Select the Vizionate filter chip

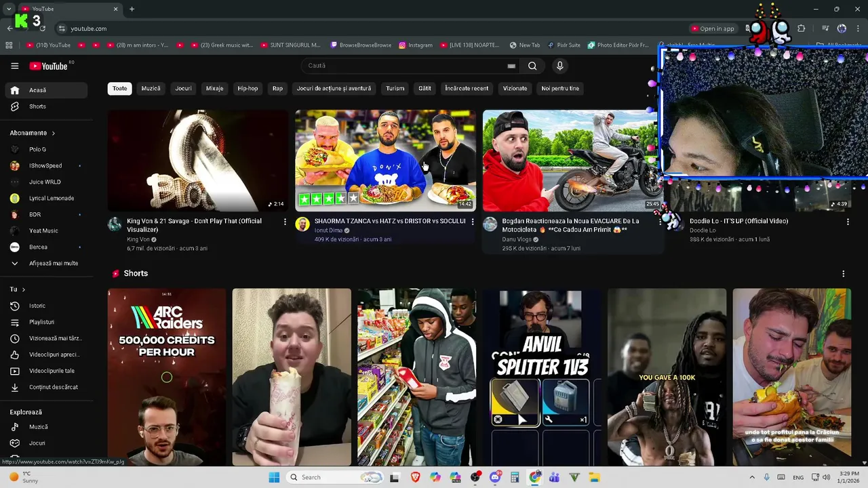(515, 88)
